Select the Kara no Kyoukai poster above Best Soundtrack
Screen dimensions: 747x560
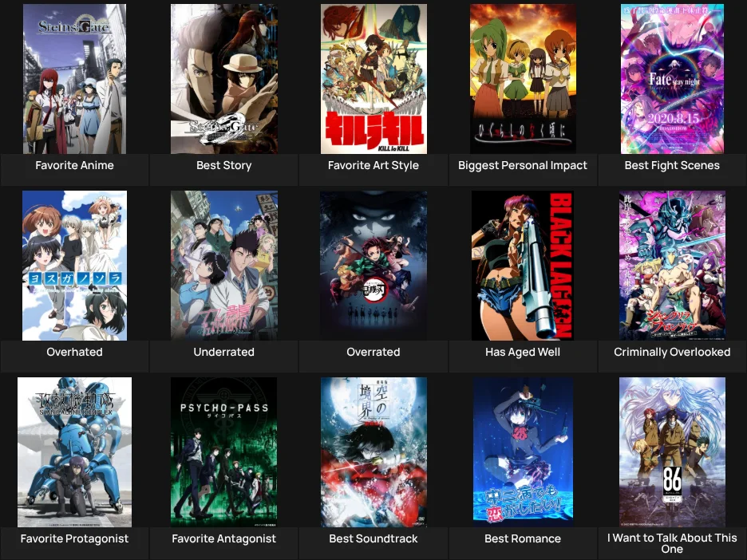373,452
